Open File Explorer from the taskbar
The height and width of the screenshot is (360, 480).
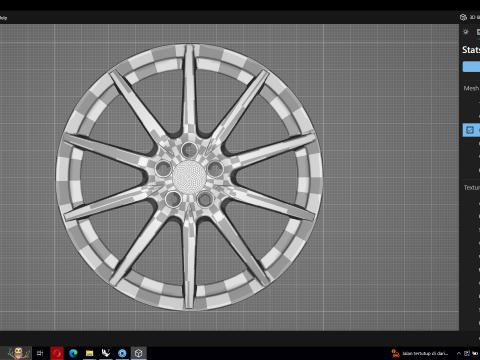89,353
